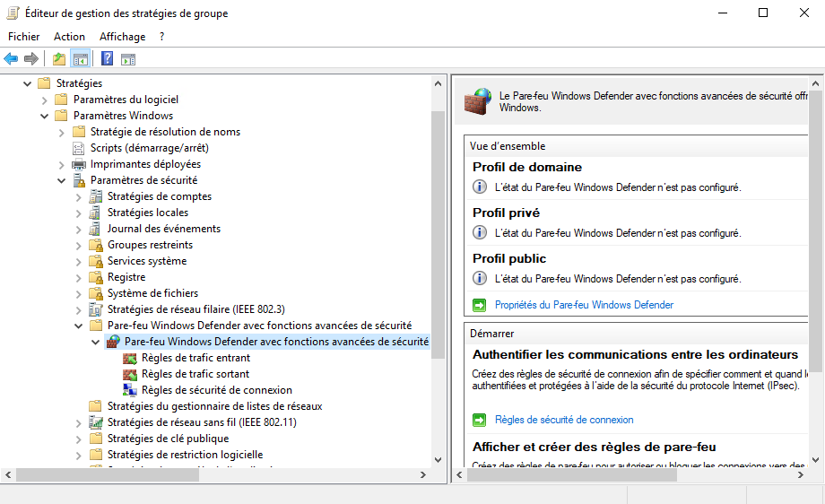Collapse the Stratégies tree node
Image resolution: width=825 pixels, height=504 pixels.
click(x=28, y=83)
